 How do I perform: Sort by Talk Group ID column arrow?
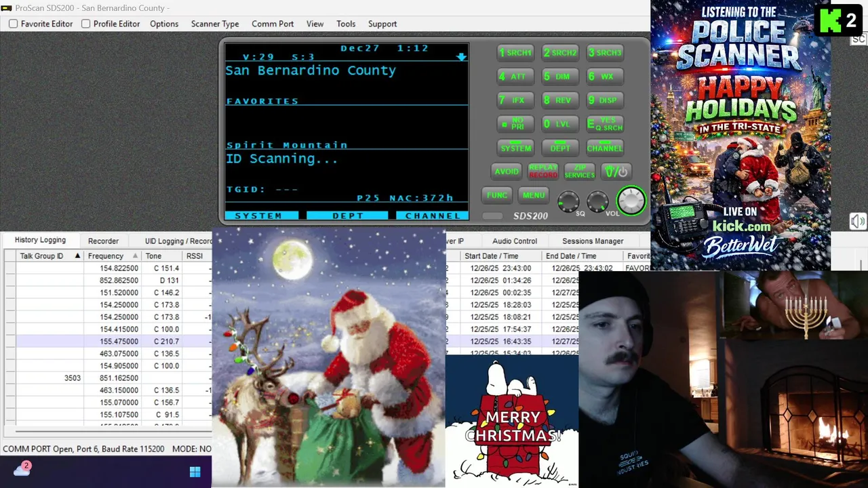click(x=77, y=256)
